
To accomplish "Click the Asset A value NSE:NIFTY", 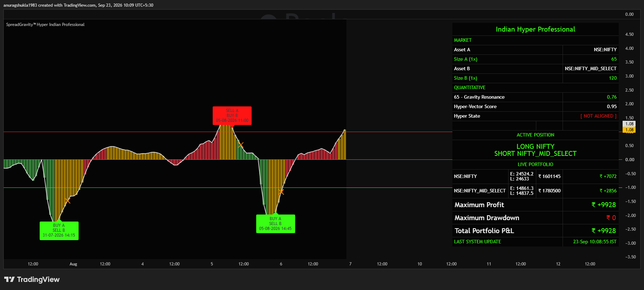I will click(x=605, y=50).
